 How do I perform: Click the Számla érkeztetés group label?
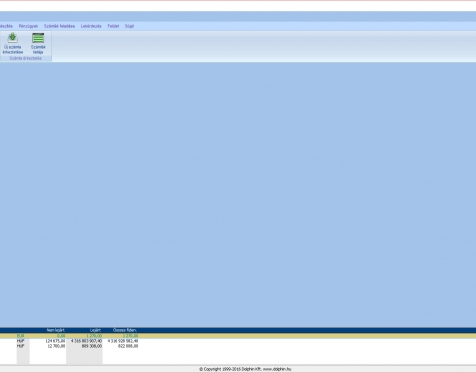tap(25, 58)
